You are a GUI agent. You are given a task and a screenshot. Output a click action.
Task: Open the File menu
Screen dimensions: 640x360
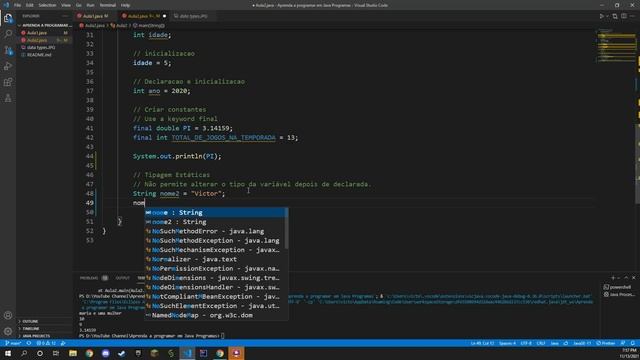pos(17,5)
